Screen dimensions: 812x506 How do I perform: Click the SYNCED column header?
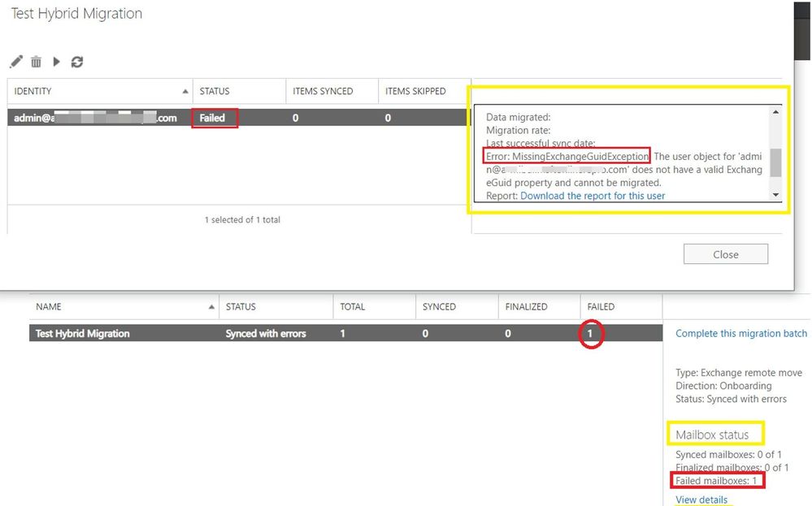(x=457, y=307)
